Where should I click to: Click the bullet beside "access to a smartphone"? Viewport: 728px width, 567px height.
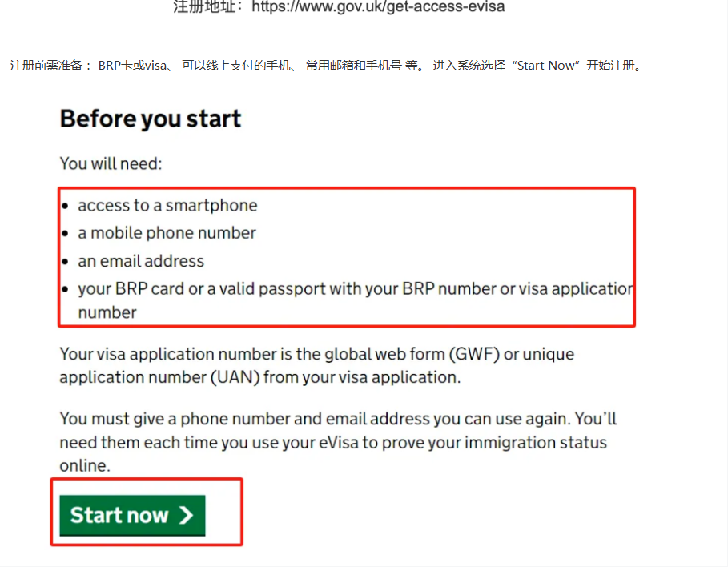[x=65, y=207]
